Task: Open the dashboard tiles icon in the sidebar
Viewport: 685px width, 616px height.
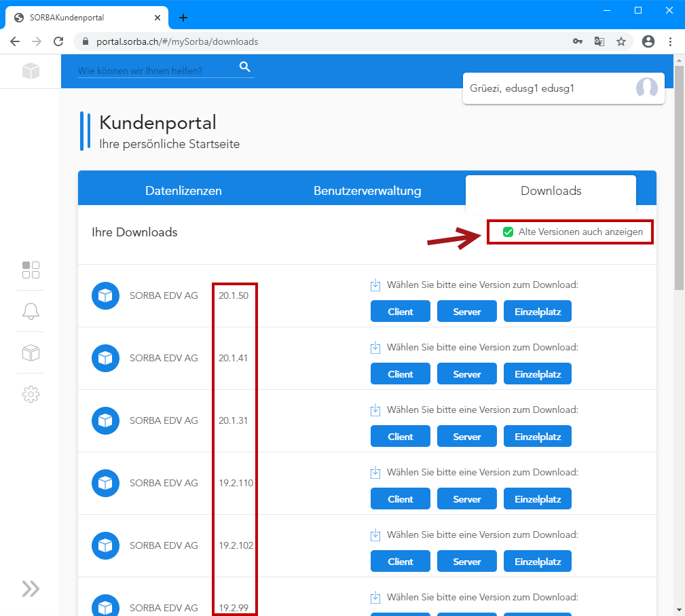Action: point(31,270)
